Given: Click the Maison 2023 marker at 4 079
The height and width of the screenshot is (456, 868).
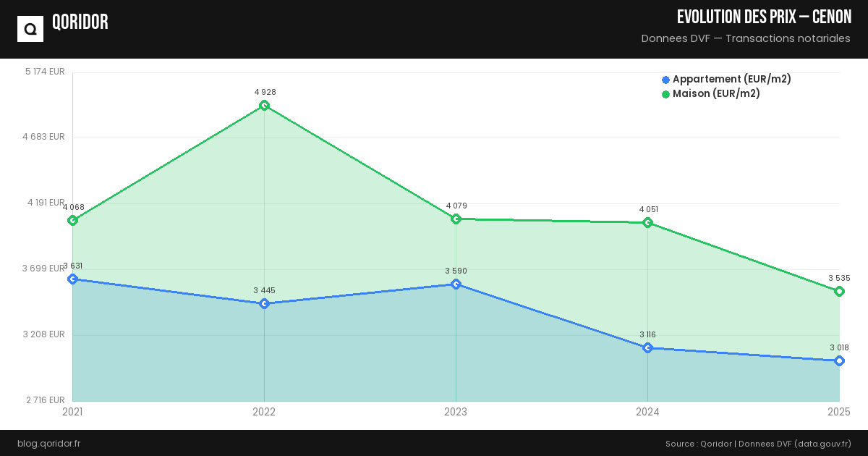Looking at the screenshot, I should click(456, 219).
